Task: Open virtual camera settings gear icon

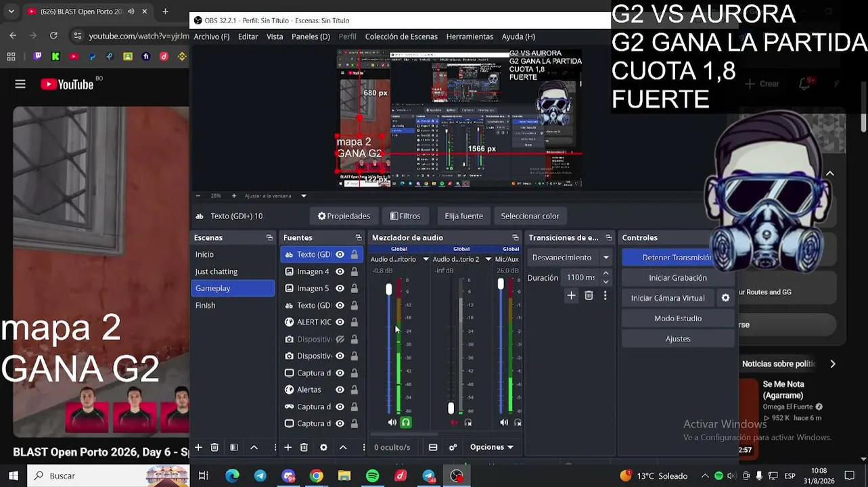Action: (x=725, y=298)
